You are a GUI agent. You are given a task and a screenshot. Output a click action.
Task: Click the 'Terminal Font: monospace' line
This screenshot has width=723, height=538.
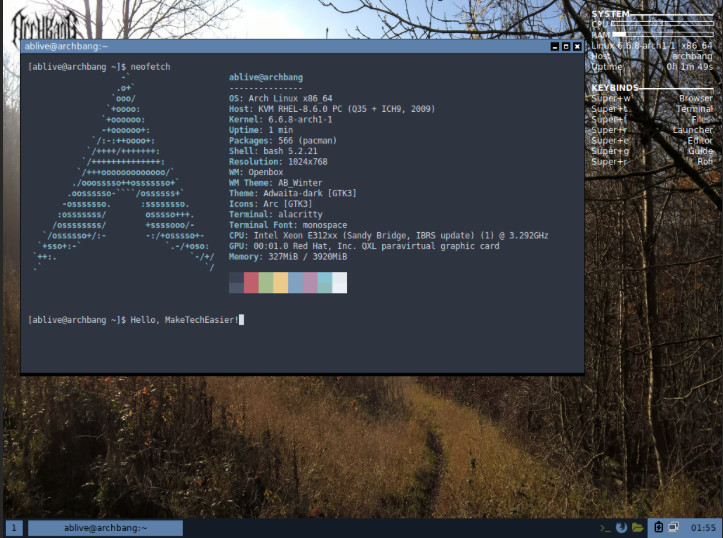288,225
